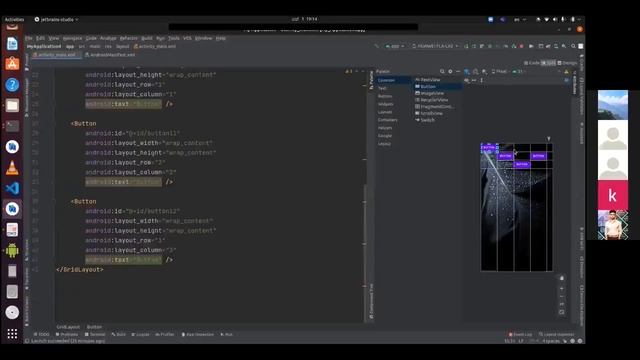This screenshot has width=640, height=360.
Task: Open the Build tool window
Action: (119, 334)
